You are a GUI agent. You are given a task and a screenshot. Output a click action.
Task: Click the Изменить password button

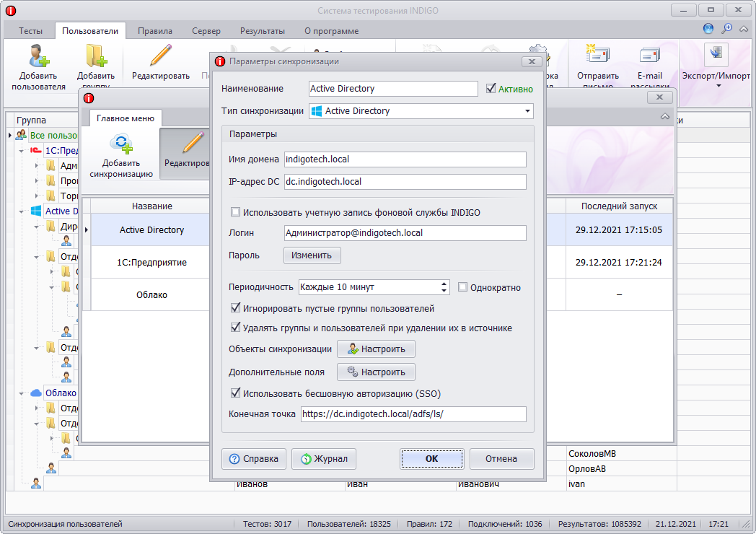click(312, 255)
